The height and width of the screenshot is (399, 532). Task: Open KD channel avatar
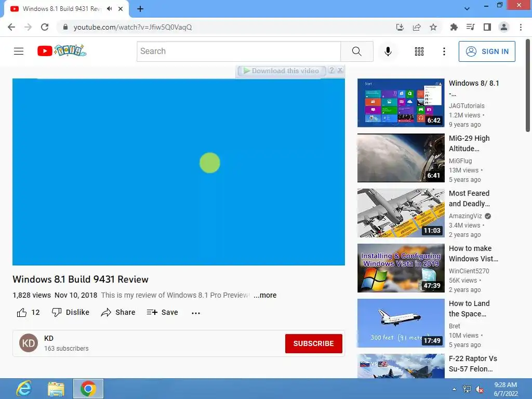click(x=29, y=343)
